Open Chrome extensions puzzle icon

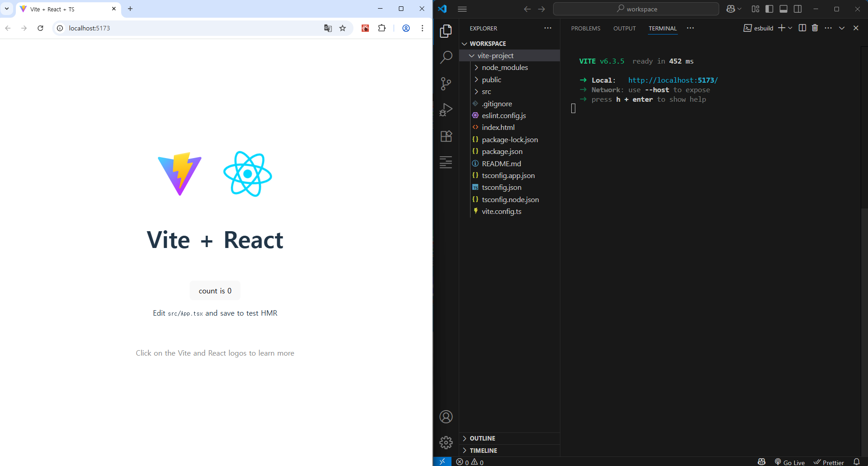coord(382,28)
